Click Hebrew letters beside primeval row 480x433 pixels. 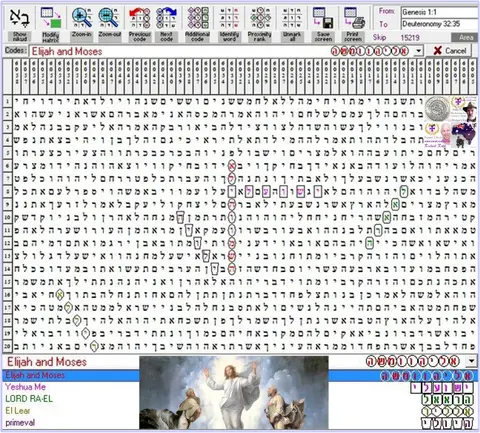(x=447, y=423)
